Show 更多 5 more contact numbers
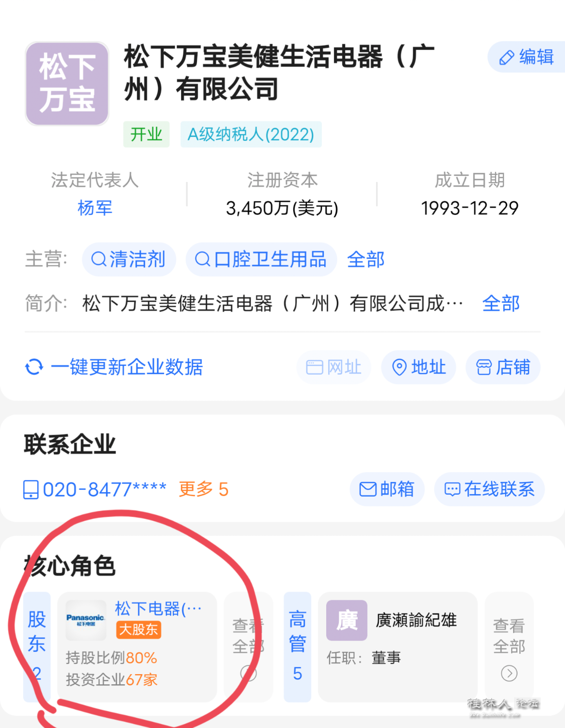The height and width of the screenshot is (728, 565). point(203,489)
